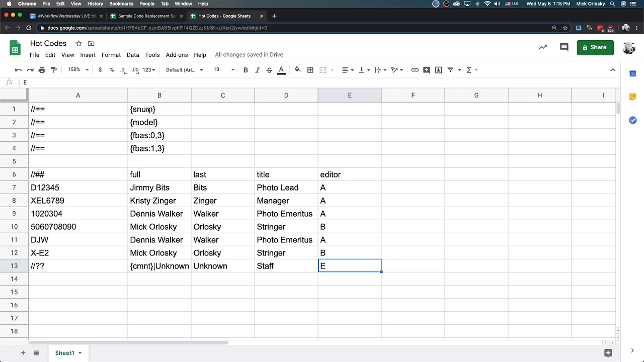Open the font size dropdown
The image size is (644, 362).
224,70
